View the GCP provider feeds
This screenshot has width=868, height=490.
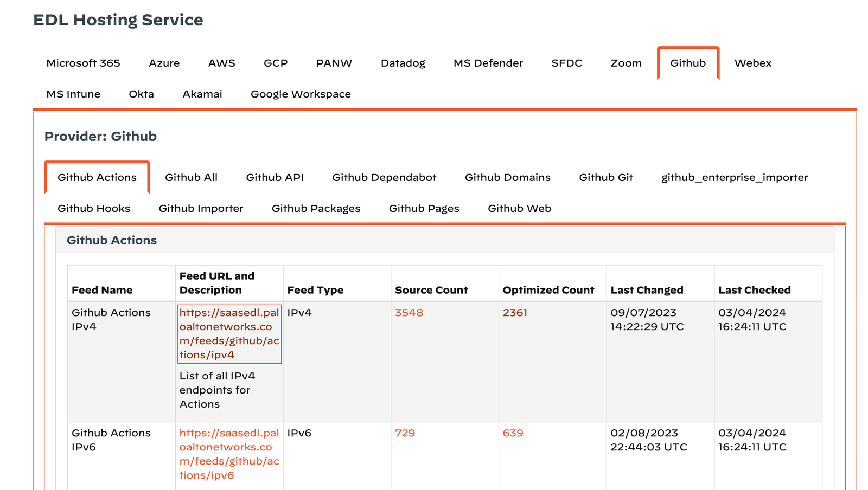(276, 63)
